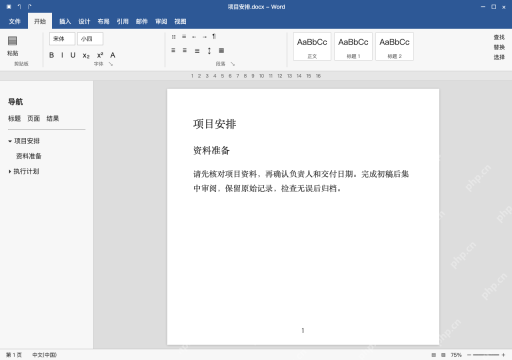The image size is (512, 360).
Task: Click the numbered list icon
Action: 184,37
